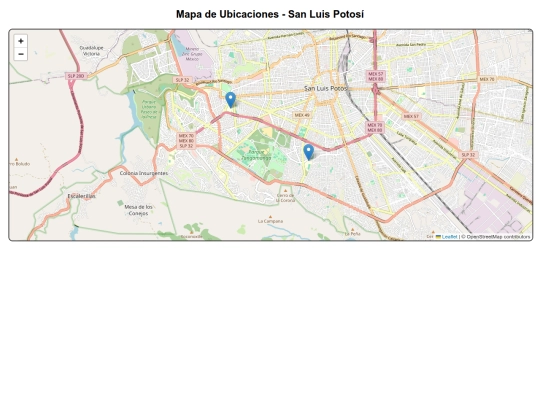The image size is (540, 405).
Task: Click the MEX 49 road shield
Action: 302,115
